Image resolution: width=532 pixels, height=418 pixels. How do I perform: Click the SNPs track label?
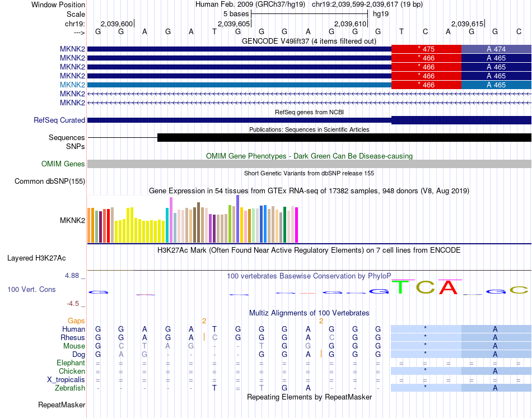tap(76, 146)
